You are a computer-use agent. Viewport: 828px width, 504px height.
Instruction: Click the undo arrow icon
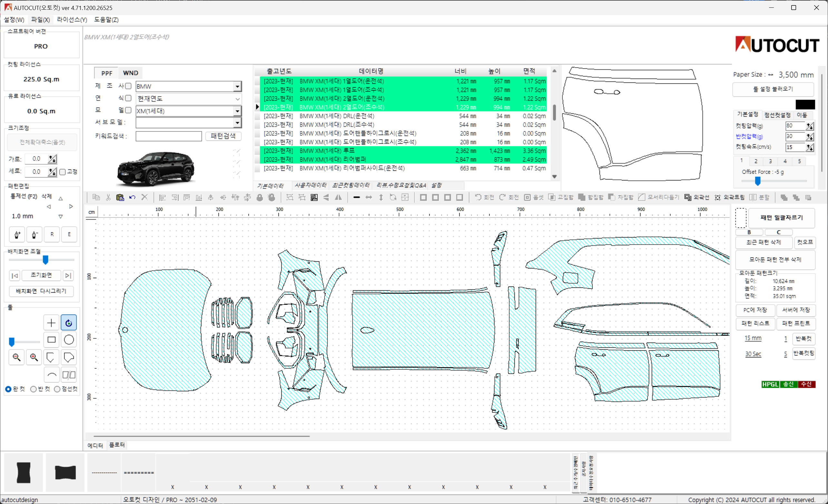[x=132, y=198]
